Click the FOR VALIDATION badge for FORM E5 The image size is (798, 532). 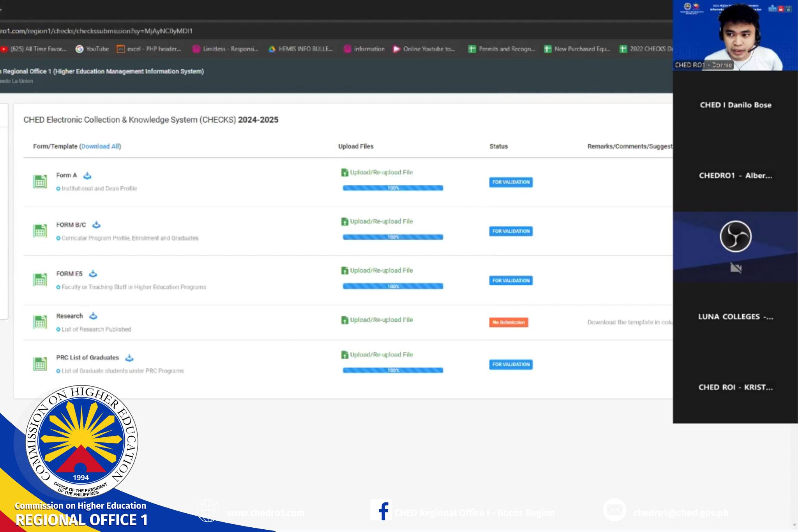[x=511, y=281]
